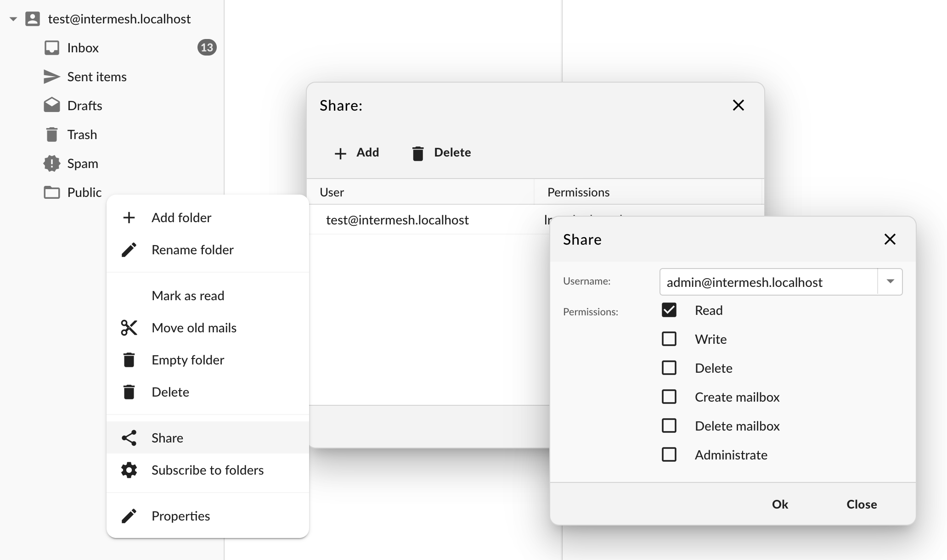Click the pencil icon for Rename folder
Screen dimensions: 947x560
[129, 250]
